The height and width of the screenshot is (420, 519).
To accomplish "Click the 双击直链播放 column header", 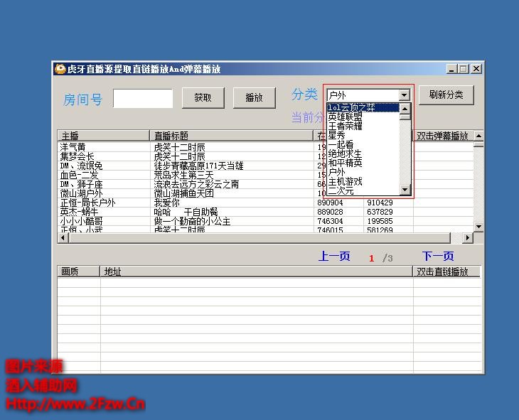I will pos(446,271).
